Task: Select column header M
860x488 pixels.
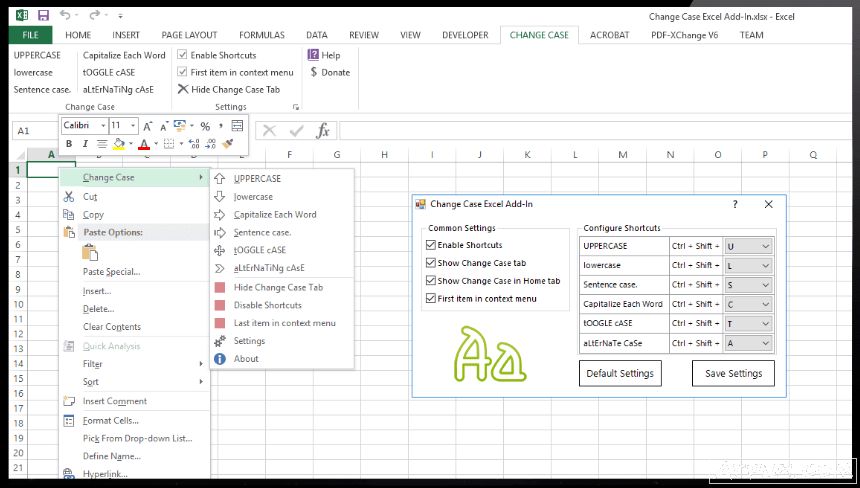Action: pyautogui.click(x=623, y=155)
